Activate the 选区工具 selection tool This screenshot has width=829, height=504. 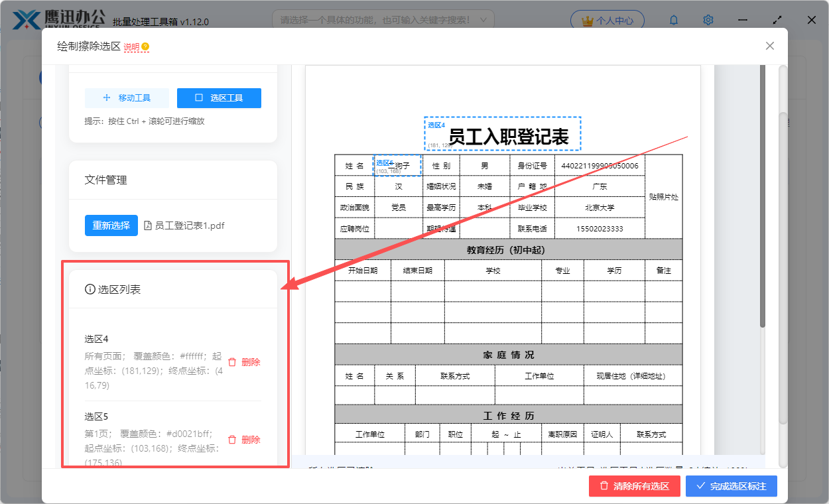[219, 98]
